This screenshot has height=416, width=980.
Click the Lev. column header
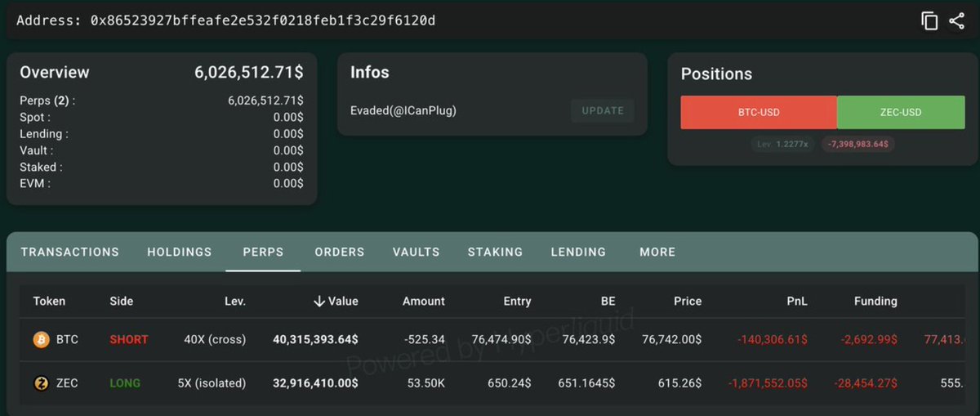pyautogui.click(x=234, y=301)
